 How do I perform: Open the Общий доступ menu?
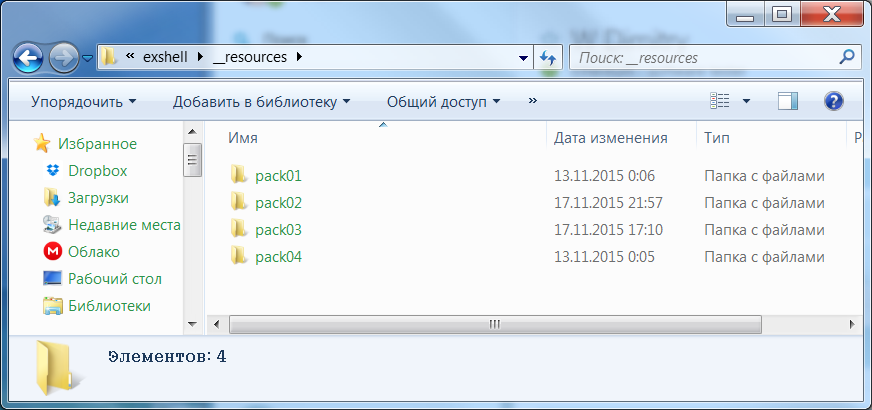click(443, 101)
